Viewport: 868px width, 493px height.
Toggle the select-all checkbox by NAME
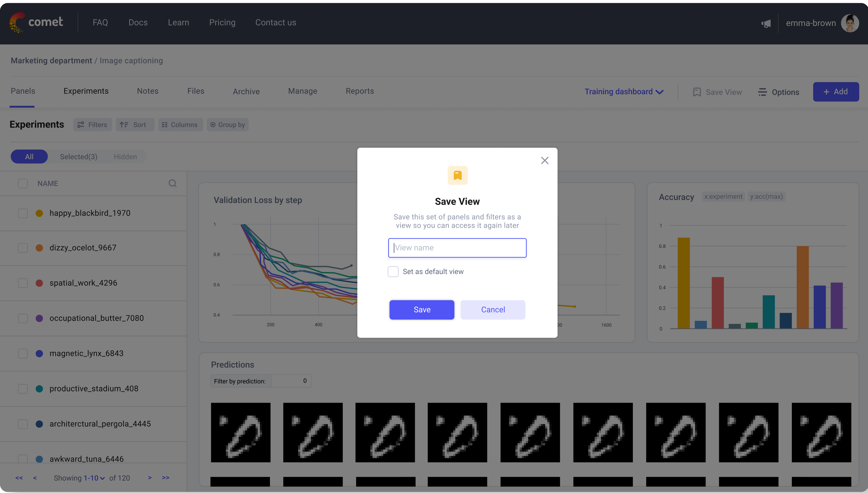23,184
